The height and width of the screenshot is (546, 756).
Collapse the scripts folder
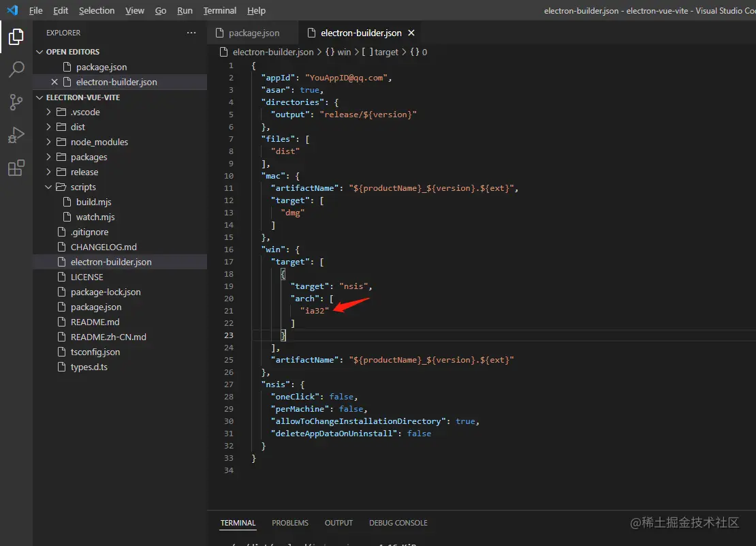click(120, 187)
